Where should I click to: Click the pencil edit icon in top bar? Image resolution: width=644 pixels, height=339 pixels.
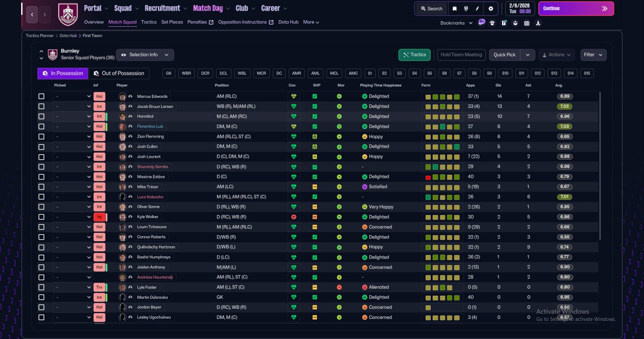477,9
